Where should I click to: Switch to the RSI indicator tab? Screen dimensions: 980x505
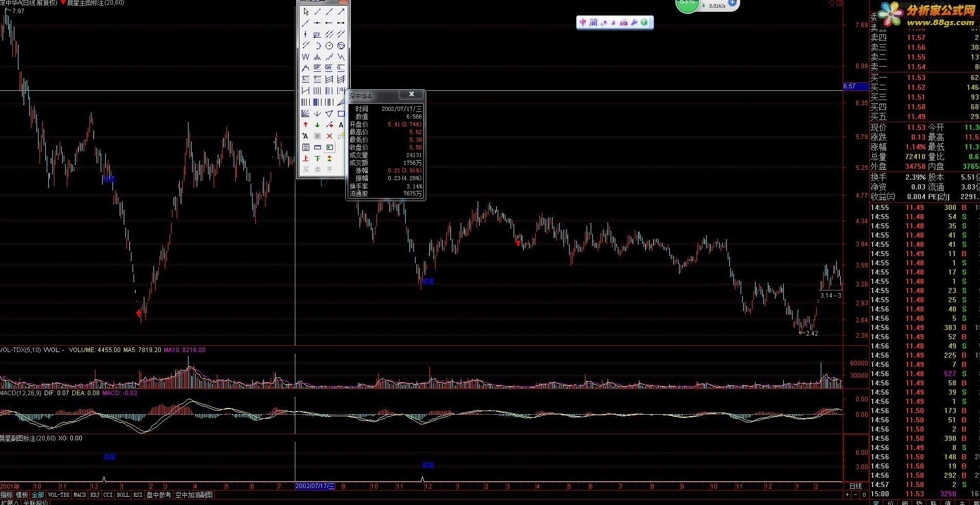[138, 495]
